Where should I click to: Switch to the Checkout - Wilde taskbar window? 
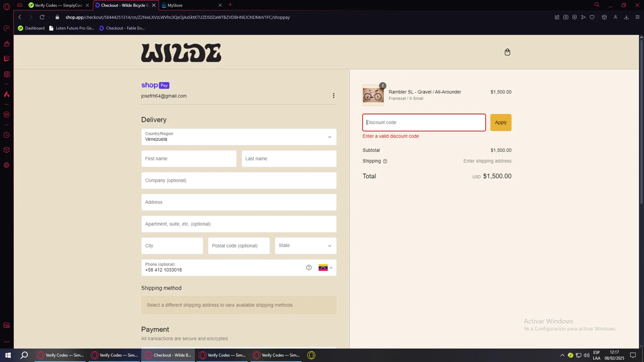tap(168, 355)
